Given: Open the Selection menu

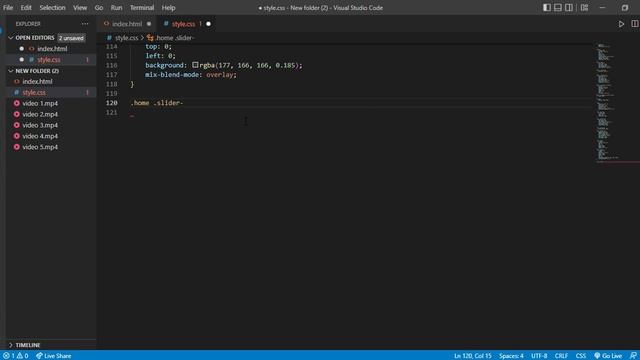Looking at the screenshot, I should click(52, 8).
